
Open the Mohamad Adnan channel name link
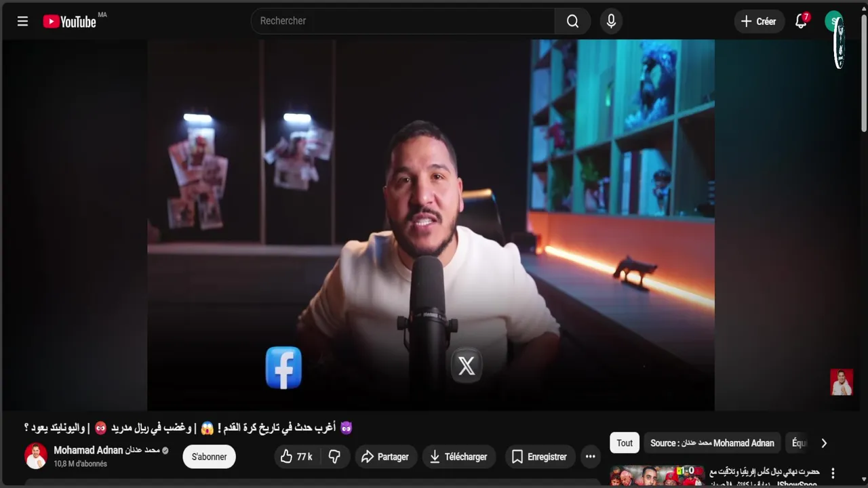pos(106,450)
